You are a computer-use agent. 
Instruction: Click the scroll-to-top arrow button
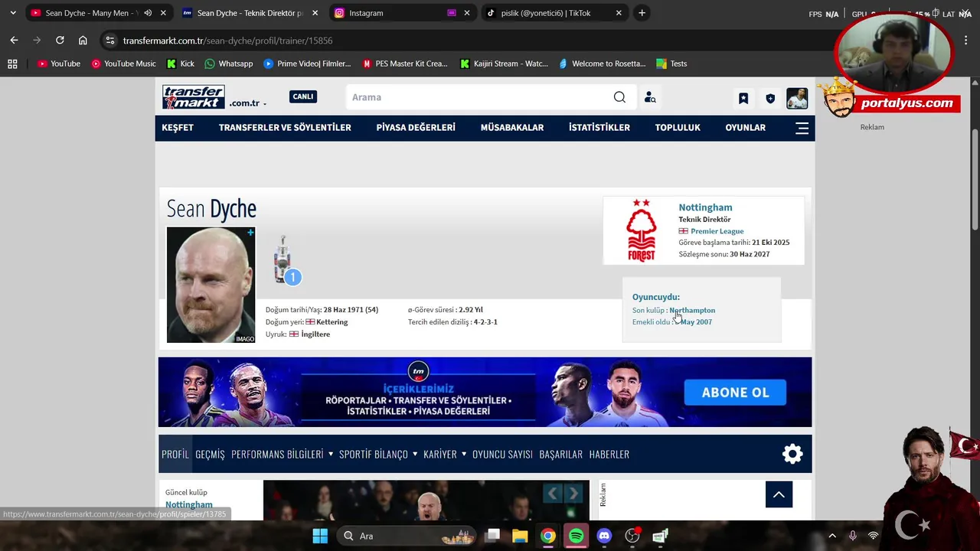[x=779, y=494]
